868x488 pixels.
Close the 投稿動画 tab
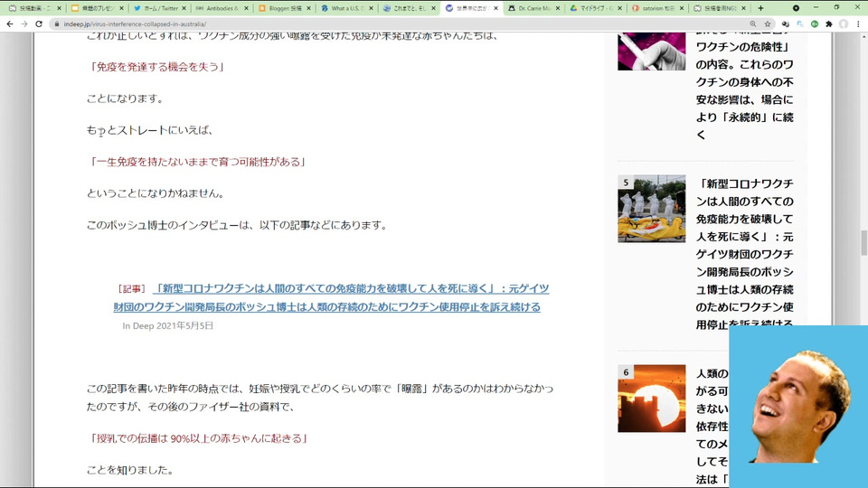[60, 8]
